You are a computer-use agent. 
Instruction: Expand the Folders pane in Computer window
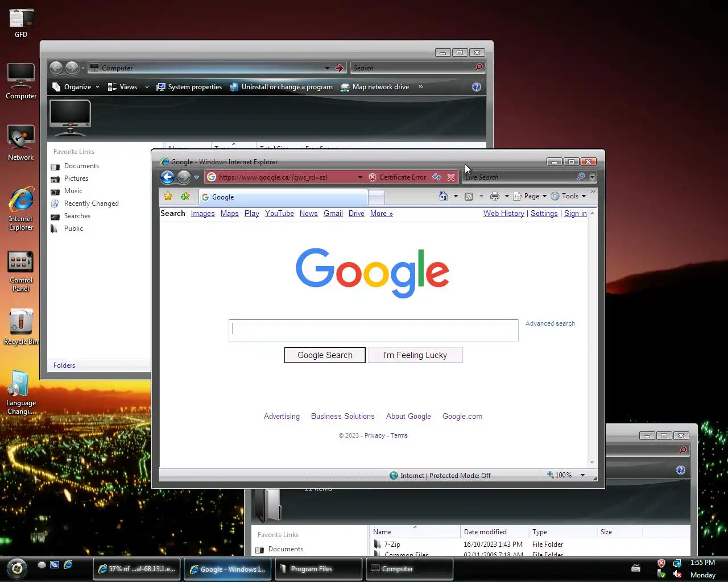(x=64, y=365)
